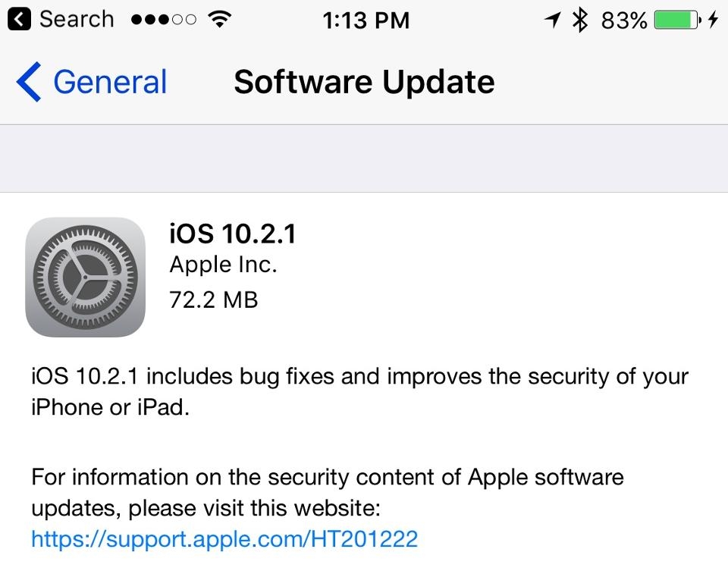This screenshot has height=574, width=728.
Task: Tap the blank area above the update details
Action: (364, 158)
